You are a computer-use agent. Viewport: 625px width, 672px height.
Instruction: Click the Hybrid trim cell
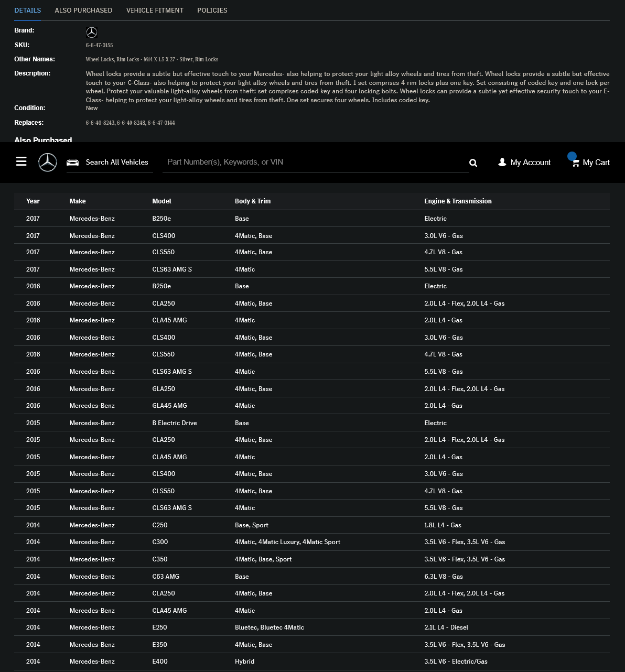point(244,662)
